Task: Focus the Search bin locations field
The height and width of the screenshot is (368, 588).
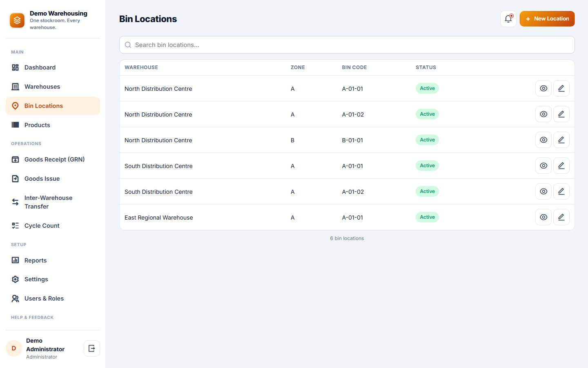Action: click(x=347, y=45)
